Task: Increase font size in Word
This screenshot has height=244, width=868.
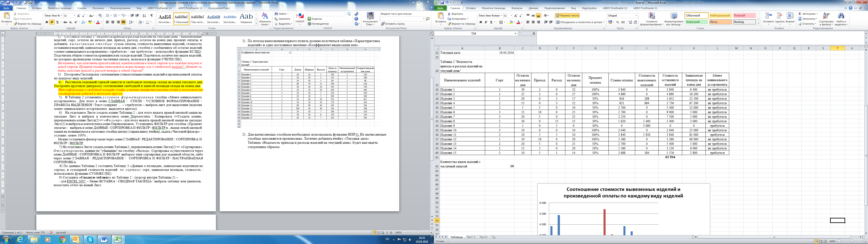Action: 78,16
